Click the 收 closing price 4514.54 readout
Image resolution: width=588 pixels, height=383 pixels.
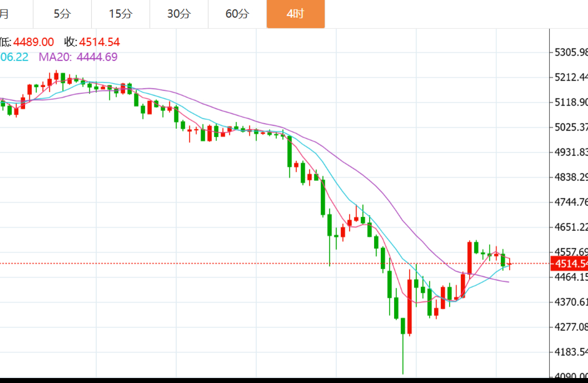(x=92, y=42)
